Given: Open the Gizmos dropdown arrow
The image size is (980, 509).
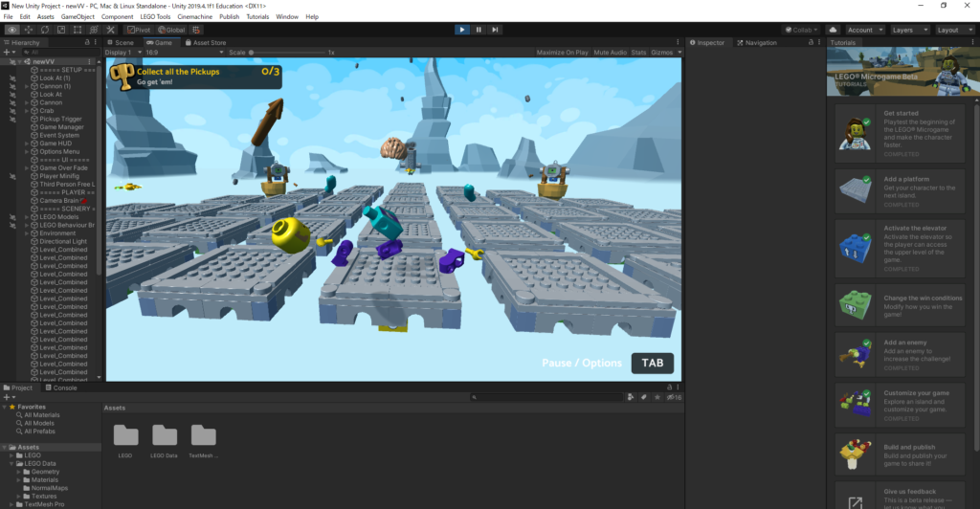Looking at the screenshot, I should 679,53.
